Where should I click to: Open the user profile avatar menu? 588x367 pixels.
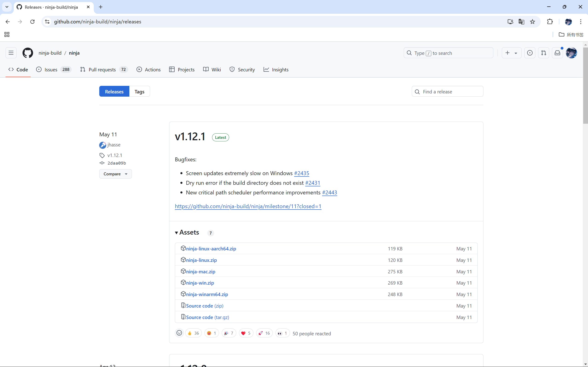571,53
